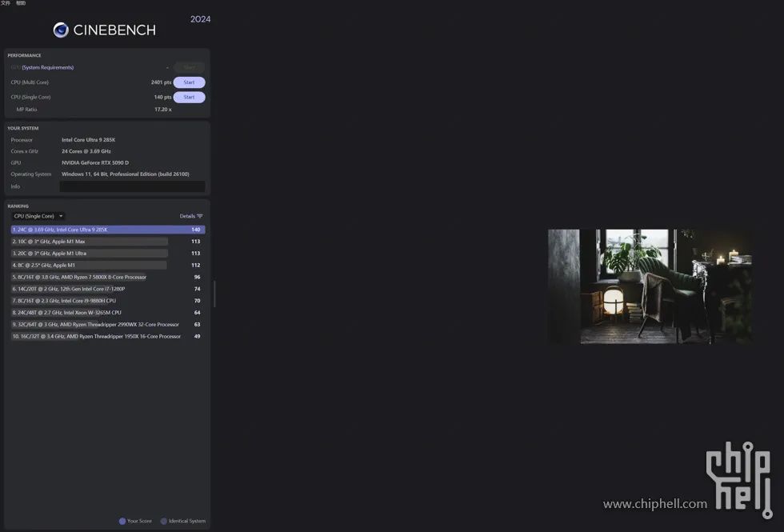Start the CPU (Multi Core) benchmark
This screenshot has height=532, width=784.
tap(189, 82)
